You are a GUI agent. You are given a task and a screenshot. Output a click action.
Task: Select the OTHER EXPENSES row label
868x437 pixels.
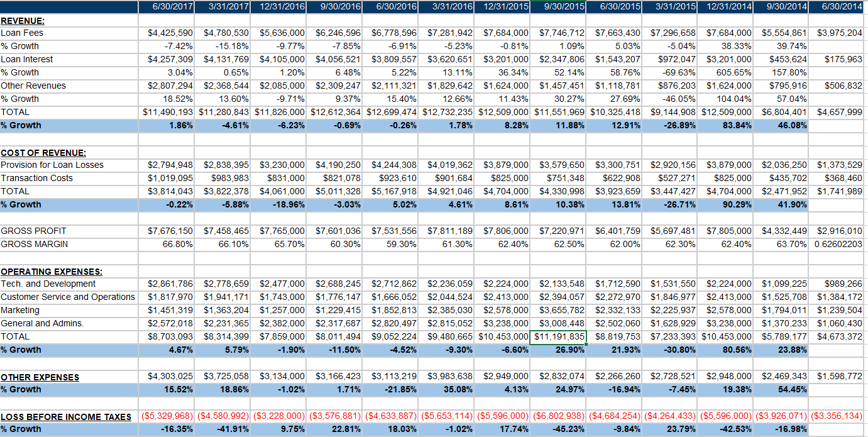coord(40,377)
